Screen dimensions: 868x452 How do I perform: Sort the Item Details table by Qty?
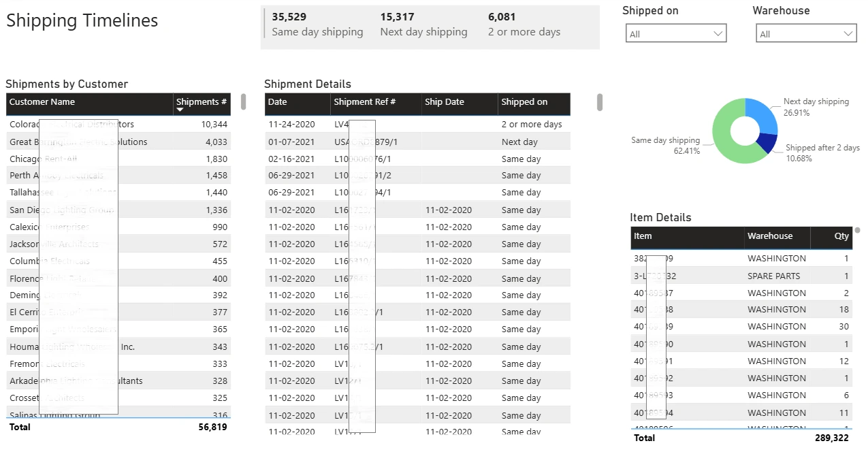pyautogui.click(x=841, y=236)
